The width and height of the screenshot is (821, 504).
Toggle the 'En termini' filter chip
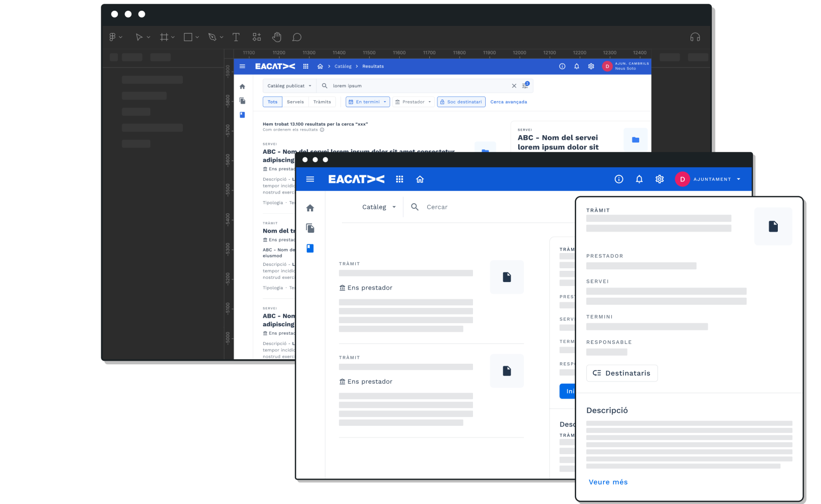point(367,102)
